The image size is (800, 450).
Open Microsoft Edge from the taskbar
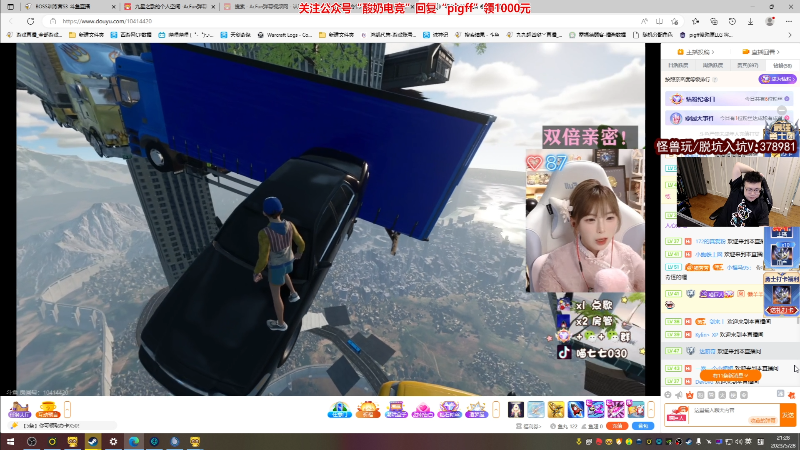(x=134, y=442)
